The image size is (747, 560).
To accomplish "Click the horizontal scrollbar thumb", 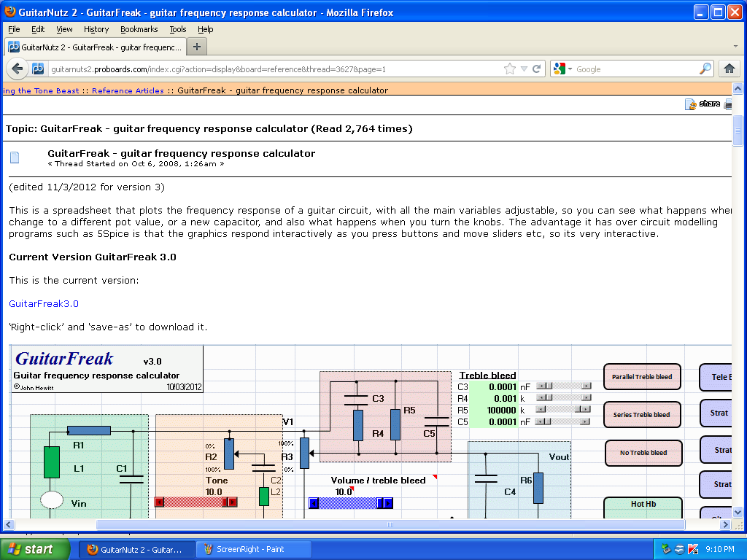I will tap(391, 525).
